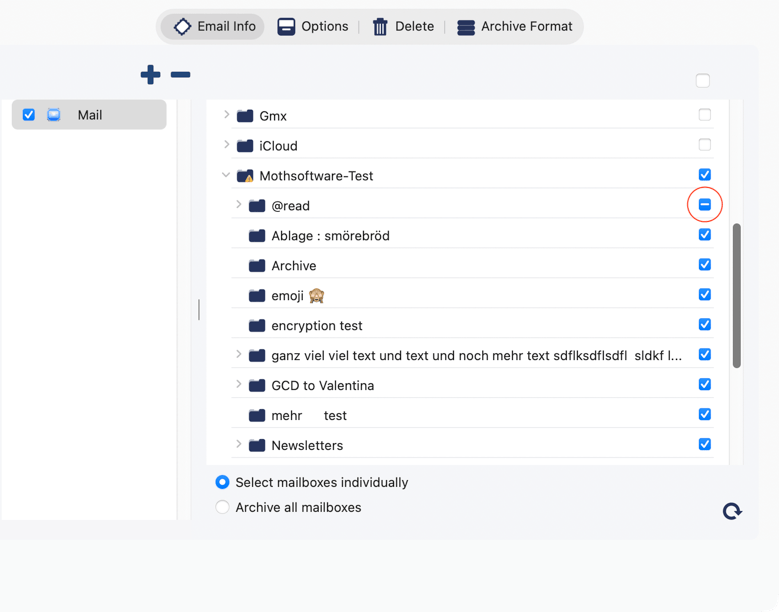
Task: Expand the ganz viel viel text folder
Action: (x=238, y=354)
